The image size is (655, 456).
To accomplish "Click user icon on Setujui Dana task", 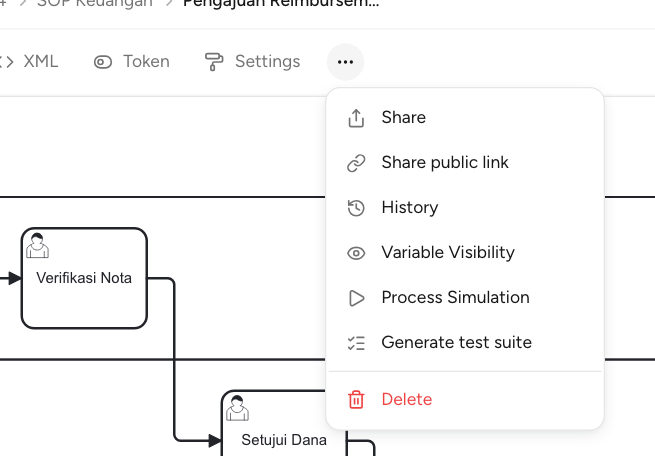I will pos(237,408).
